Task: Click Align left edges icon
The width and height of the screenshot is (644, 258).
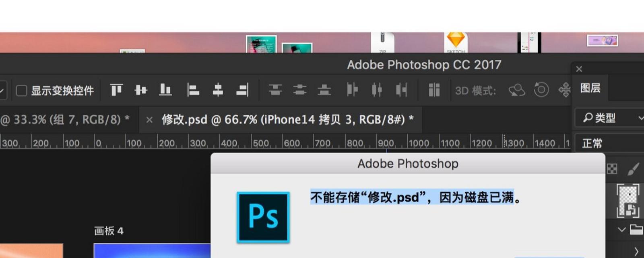Action: click(193, 89)
